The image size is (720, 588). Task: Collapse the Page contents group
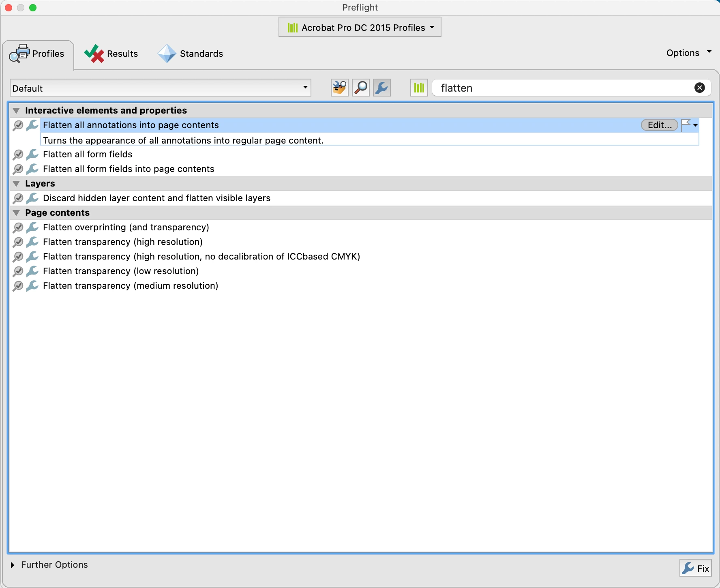(16, 212)
